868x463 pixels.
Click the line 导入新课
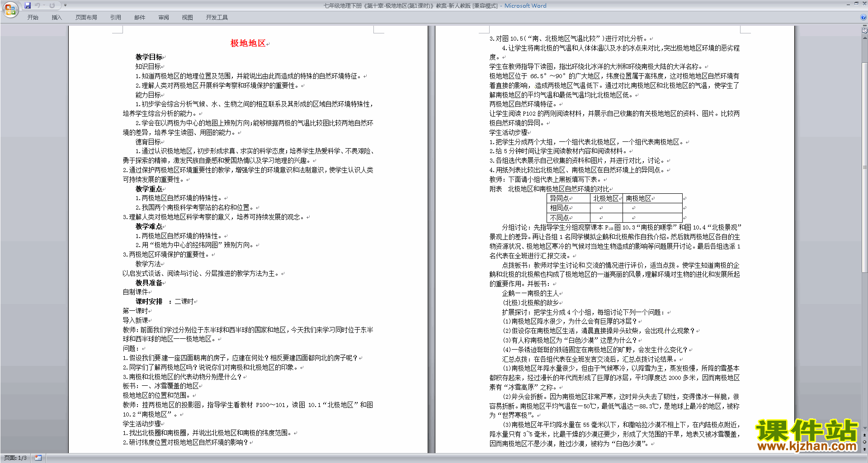tap(135, 320)
